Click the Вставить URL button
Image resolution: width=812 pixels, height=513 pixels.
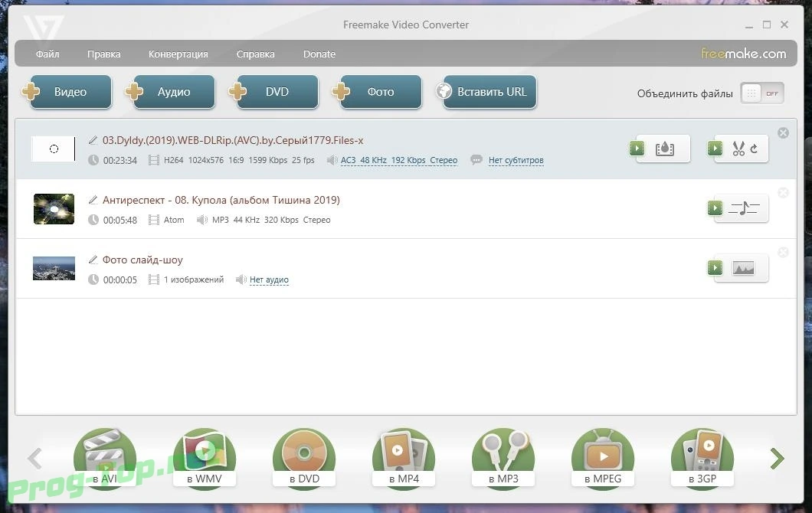tap(490, 92)
